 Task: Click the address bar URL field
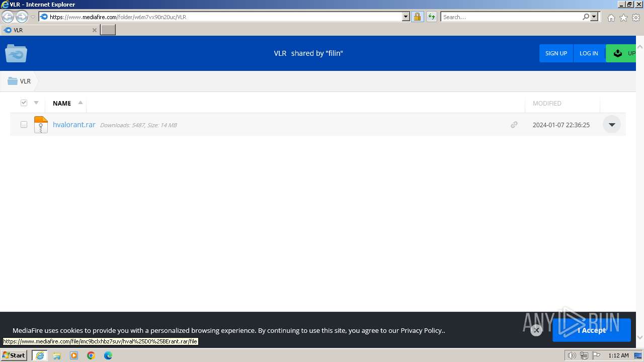[x=220, y=17]
